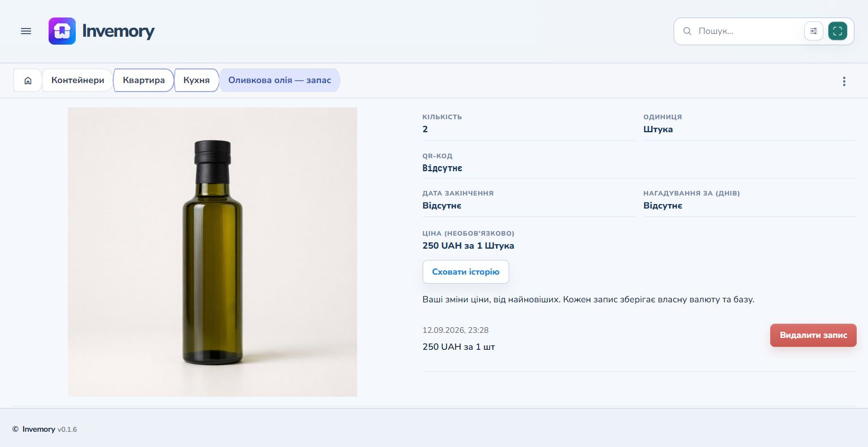Screen dimensions: 868x447
Task: Click the Нагадування за (днів) value
Action: (663, 206)
